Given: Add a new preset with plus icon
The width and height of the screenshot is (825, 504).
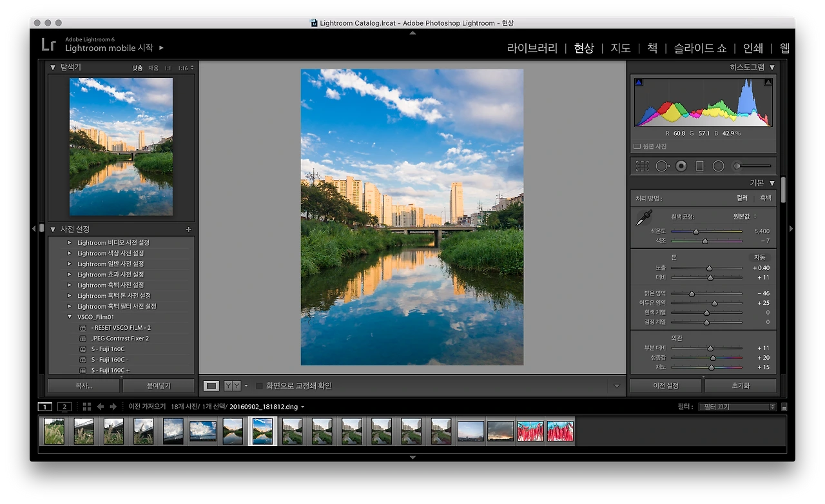Looking at the screenshot, I should [x=189, y=229].
